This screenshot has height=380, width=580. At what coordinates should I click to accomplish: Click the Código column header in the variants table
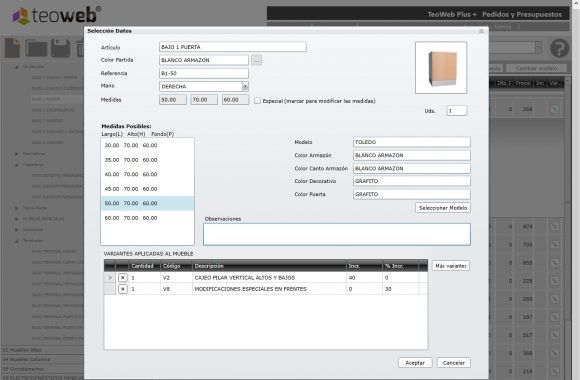176,266
